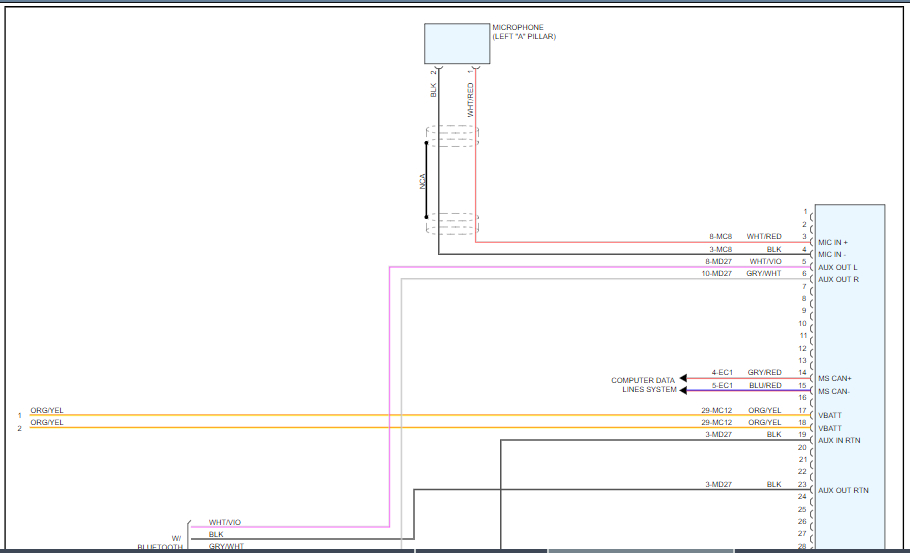This screenshot has height=553, width=910.
Task: Click the NCA shield connector line
Action: click(425, 180)
